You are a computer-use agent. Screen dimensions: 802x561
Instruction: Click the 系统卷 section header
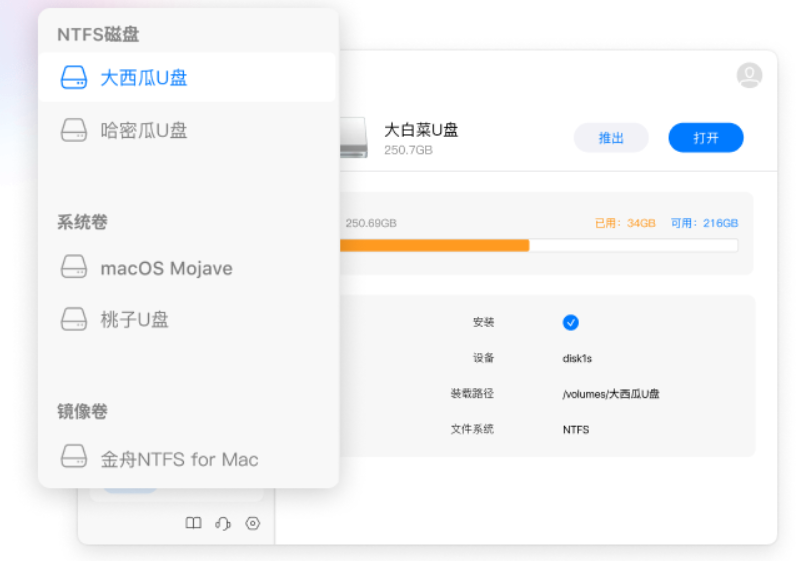point(82,222)
